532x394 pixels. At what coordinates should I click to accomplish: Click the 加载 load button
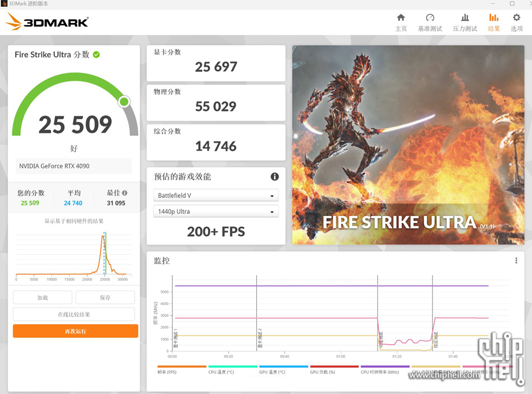[42, 297]
